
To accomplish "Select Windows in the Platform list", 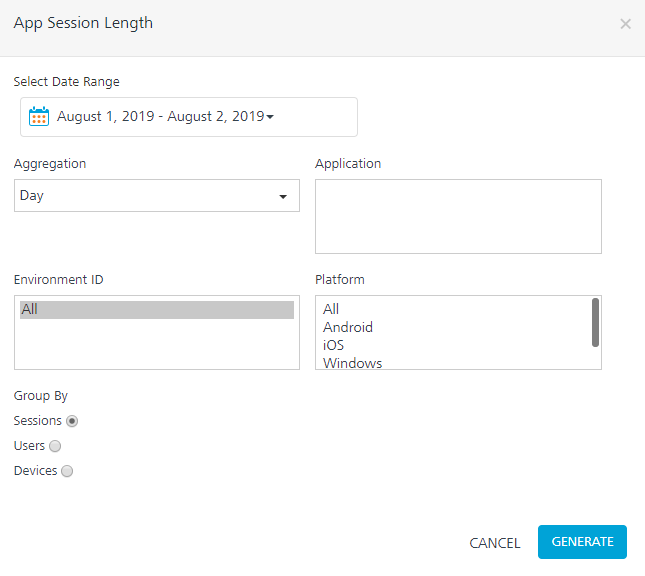I will [x=353, y=363].
